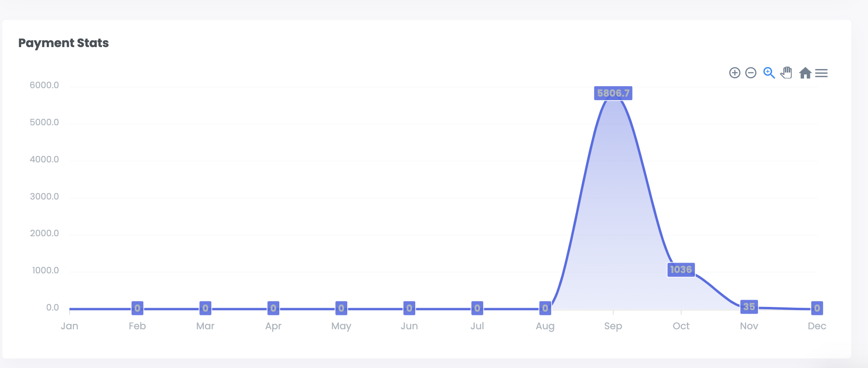Click the 35 data point label
The height and width of the screenshot is (368, 868).
click(749, 307)
